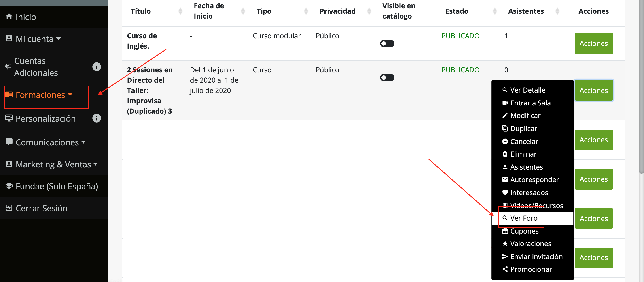Click the duplicate icon next to Duplicar
Image resolution: width=644 pixels, height=282 pixels.
505,129
